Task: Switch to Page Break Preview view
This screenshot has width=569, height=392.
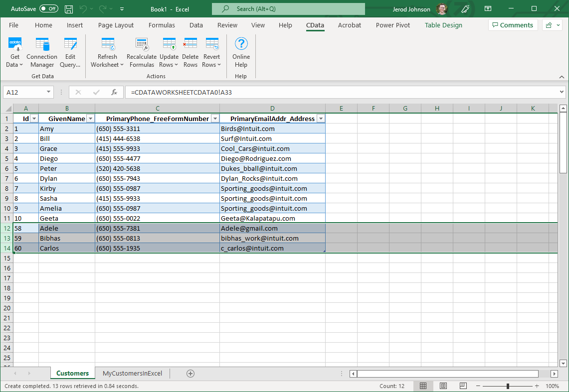Action: click(463, 386)
